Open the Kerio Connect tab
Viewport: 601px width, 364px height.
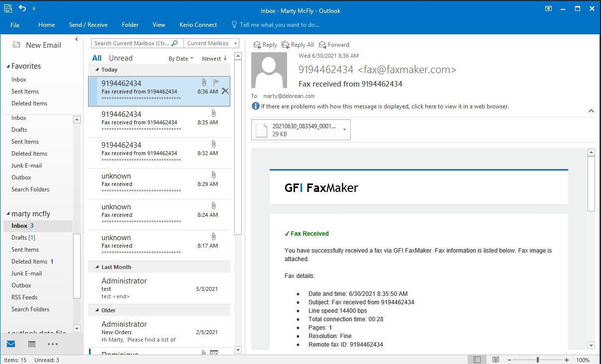(198, 25)
